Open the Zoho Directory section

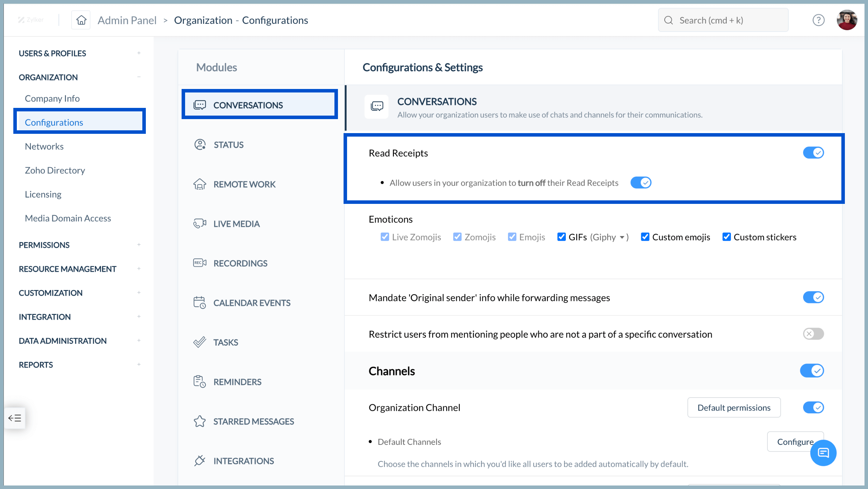(x=55, y=170)
